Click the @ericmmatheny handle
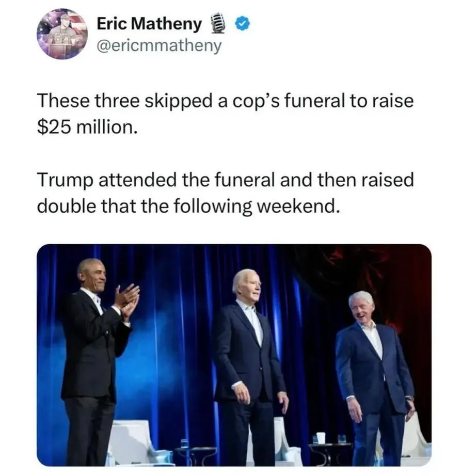The image size is (462, 476). pyautogui.click(x=159, y=45)
